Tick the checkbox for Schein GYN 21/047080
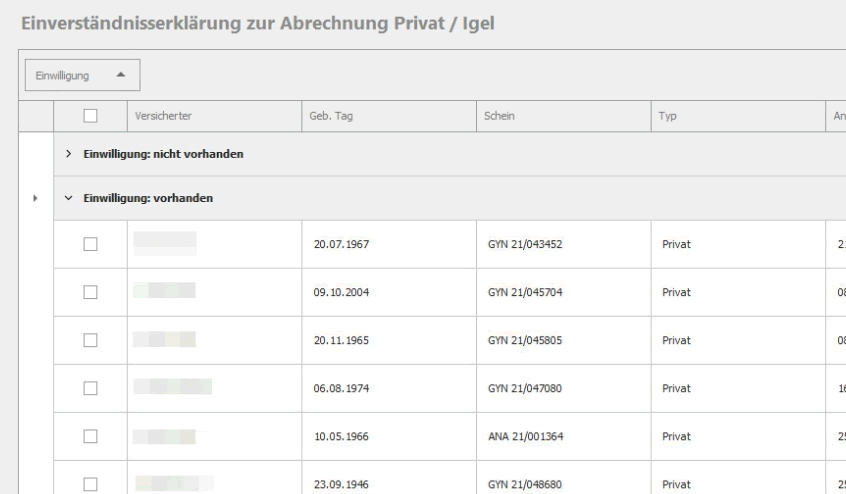 [x=91, y=388]
